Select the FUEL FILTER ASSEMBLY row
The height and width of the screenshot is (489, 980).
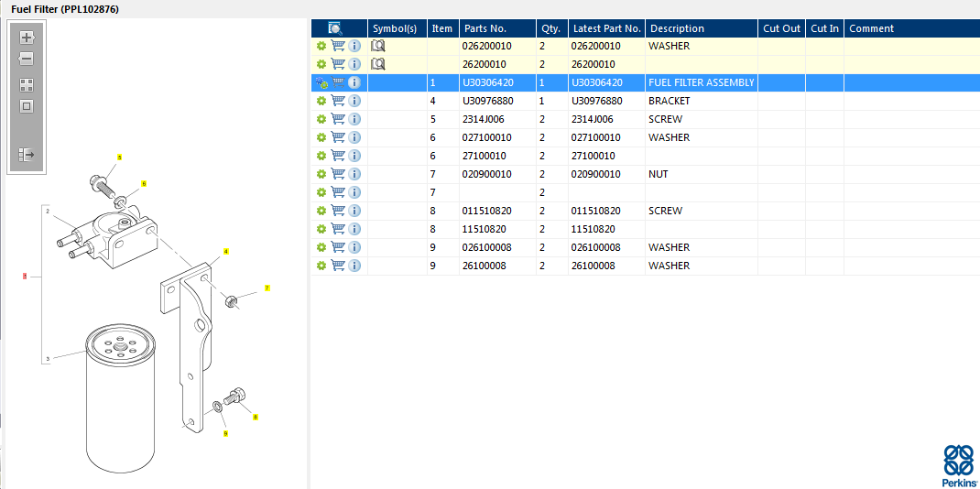point(701,82)
